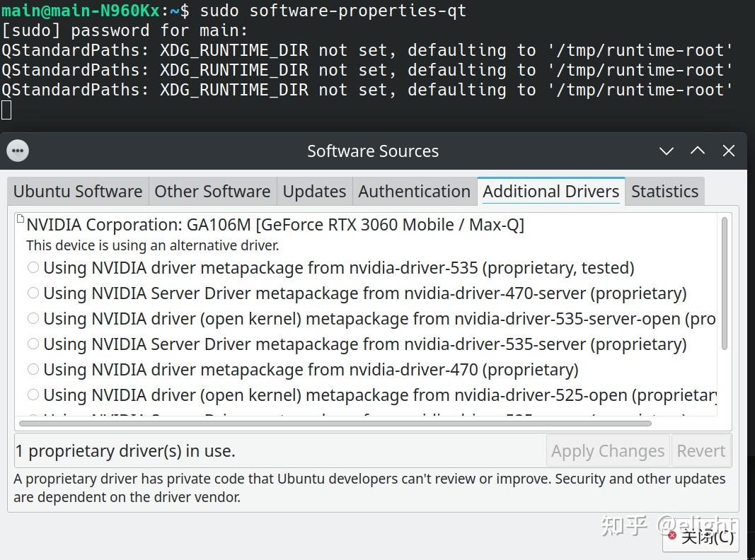Viewport: 755px width, 560px height.
Task: Go to the Updates tab
Action: pyautogui.click(x=314, y=192)
